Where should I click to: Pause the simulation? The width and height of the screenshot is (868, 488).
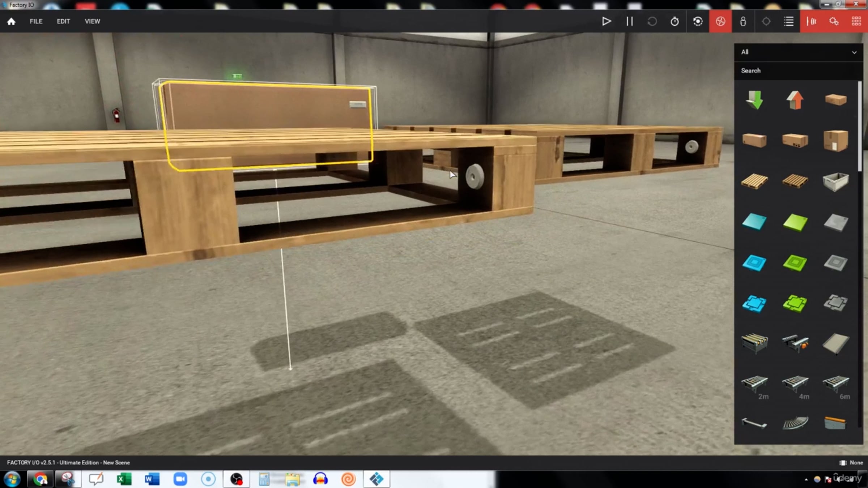(629, 21)
